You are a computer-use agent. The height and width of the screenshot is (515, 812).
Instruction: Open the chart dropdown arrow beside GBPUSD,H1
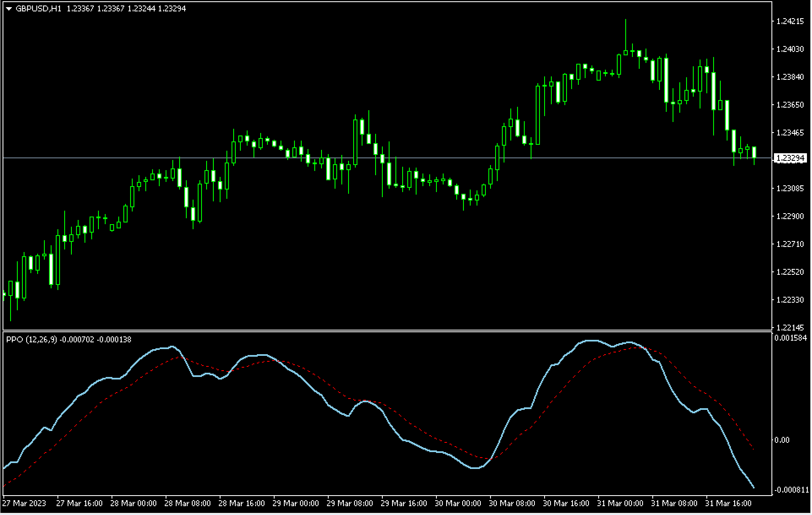pos(9,9)
